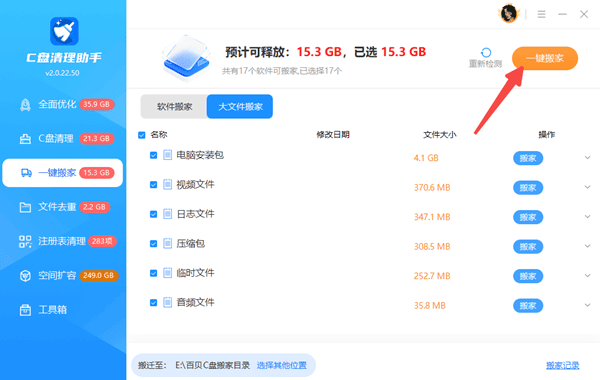Screen dimensions: 600x380
Task: Open the 空间扩容 cube icon
Action: point(25,276)
